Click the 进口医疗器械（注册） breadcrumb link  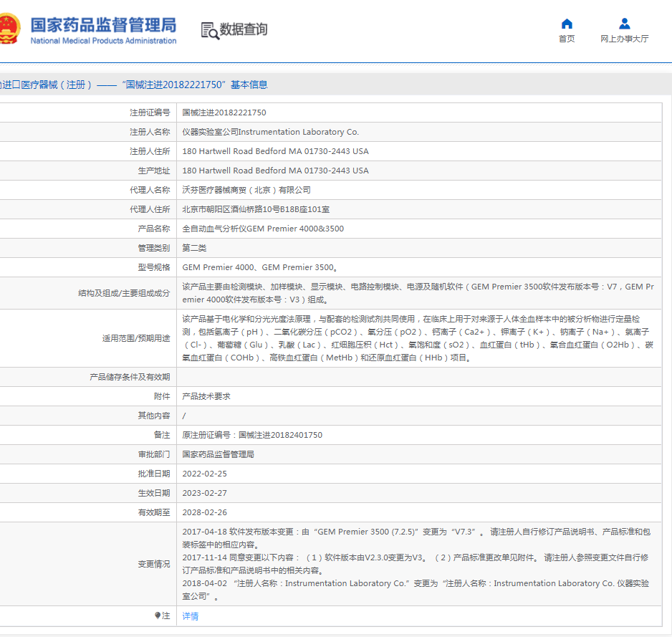(47, 85)
